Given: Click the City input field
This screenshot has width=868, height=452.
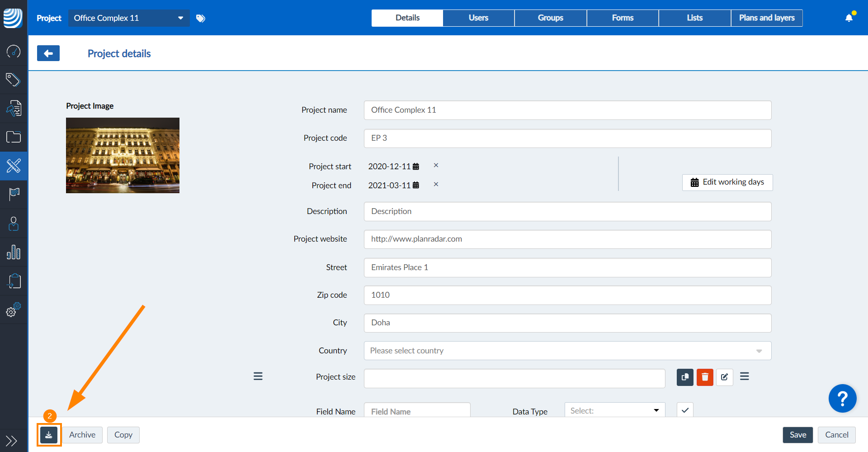Looking at the screenshot, I should pyautogui.click(x=567, y=323).
